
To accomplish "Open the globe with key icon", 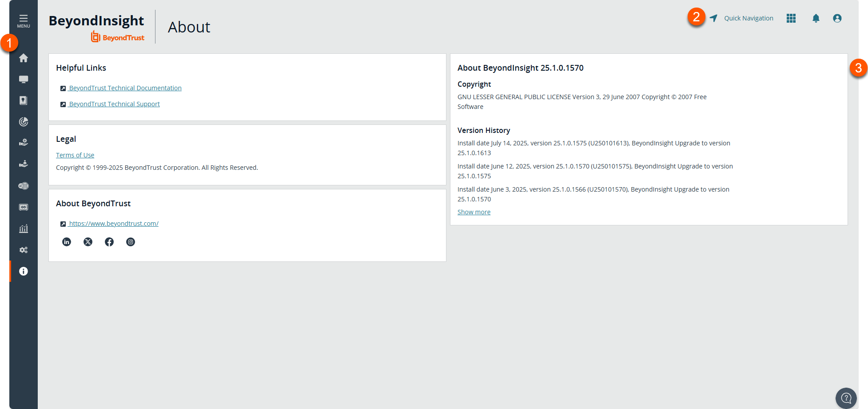I will click(24, 186).
